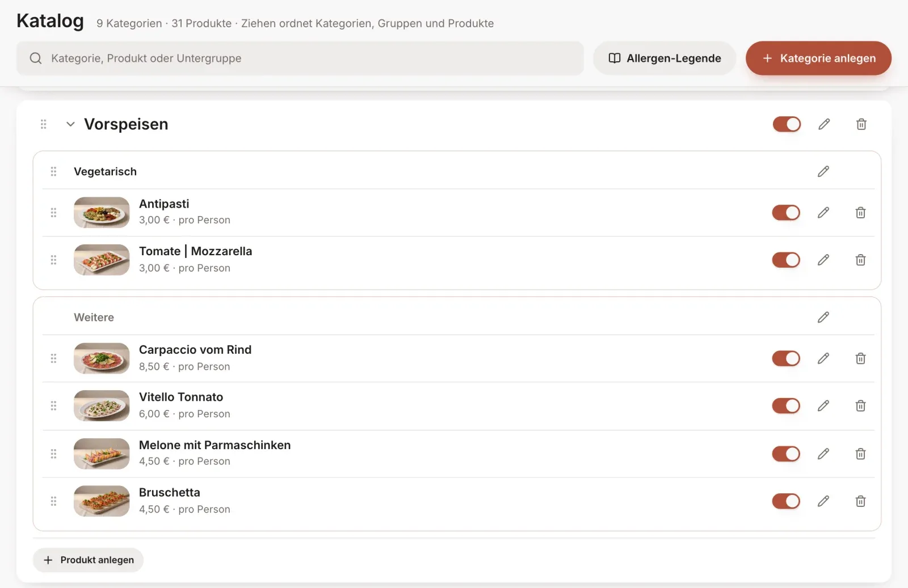Click trash icon next to Antipasti
Image resolution: width=908 pixels, height=588 pixels.
tap(860, 213)
